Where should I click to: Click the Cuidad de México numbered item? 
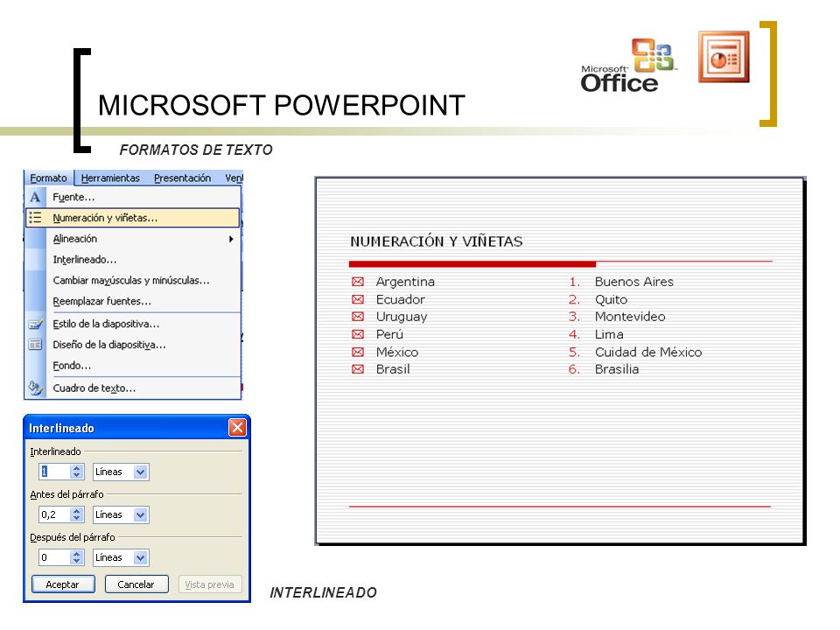tap(648, 352)
